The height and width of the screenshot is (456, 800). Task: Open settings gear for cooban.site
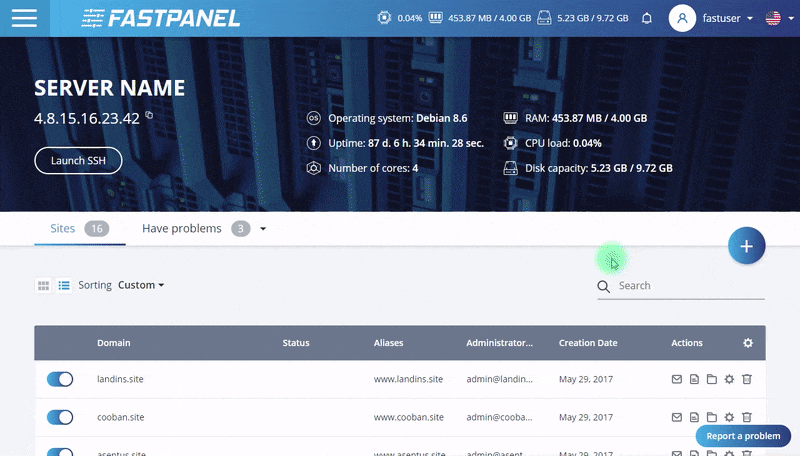729,417
